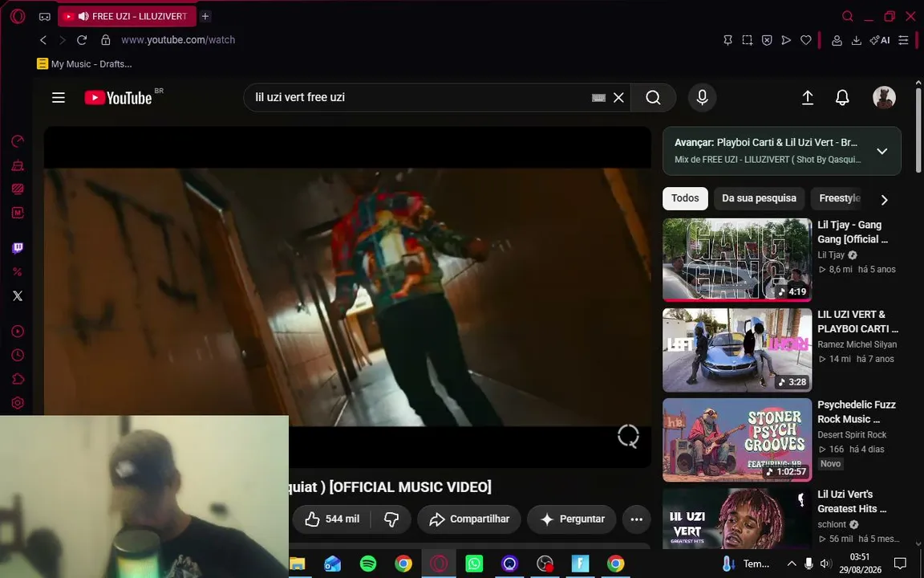This screenshot has height=578, width=924.
Task: Open Stoner Psych Grooves video thumbnail
Action: pos(737,440)
